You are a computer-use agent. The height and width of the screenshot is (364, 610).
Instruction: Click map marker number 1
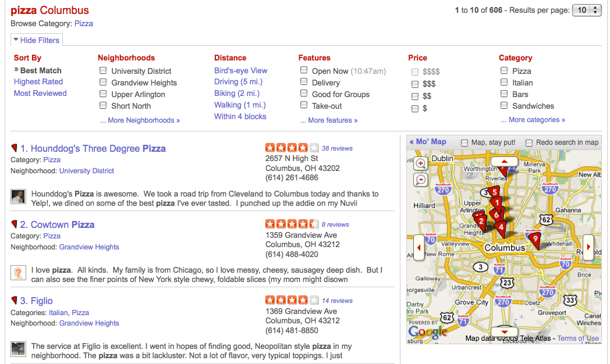pos(496,203)
